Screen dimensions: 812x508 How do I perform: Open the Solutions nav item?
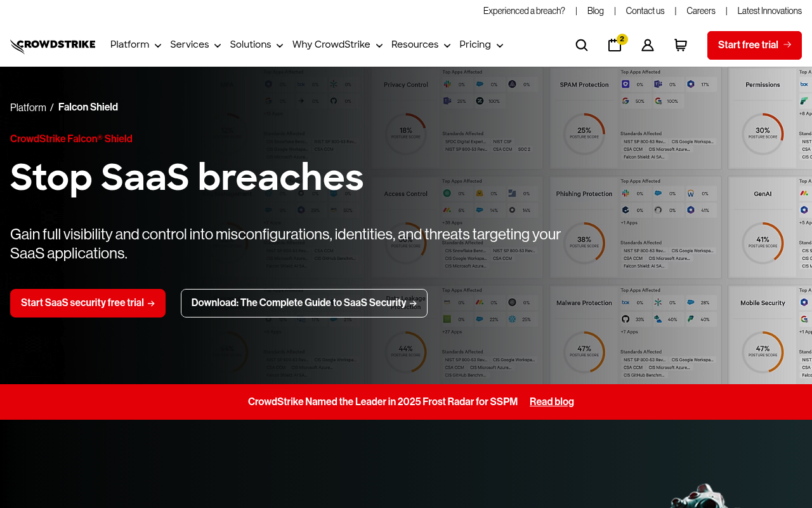click(x=250, y=44)
